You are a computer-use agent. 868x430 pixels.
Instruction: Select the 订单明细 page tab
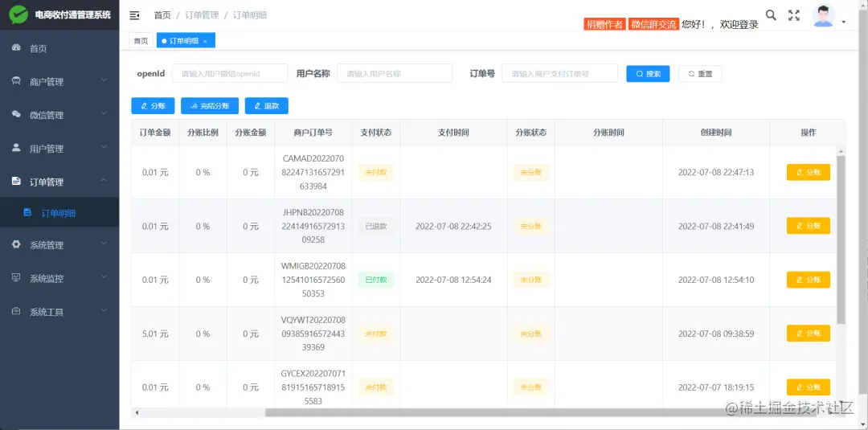186,40
